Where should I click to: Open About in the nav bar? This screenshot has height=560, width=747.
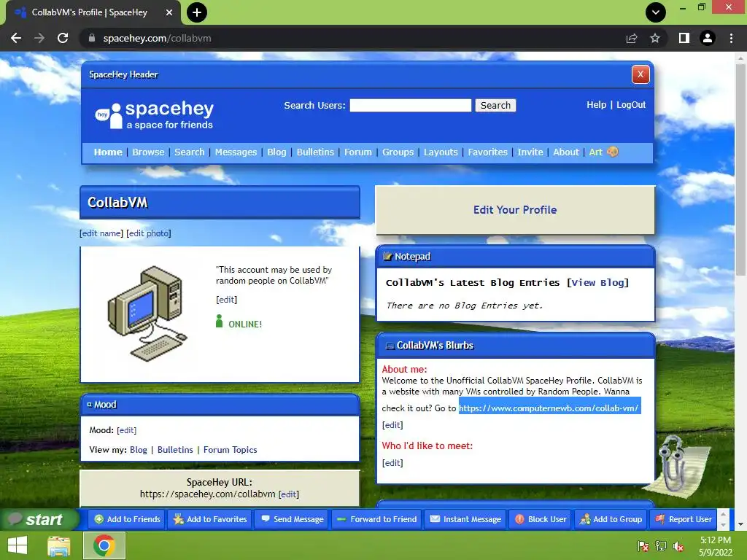[566, 152]
